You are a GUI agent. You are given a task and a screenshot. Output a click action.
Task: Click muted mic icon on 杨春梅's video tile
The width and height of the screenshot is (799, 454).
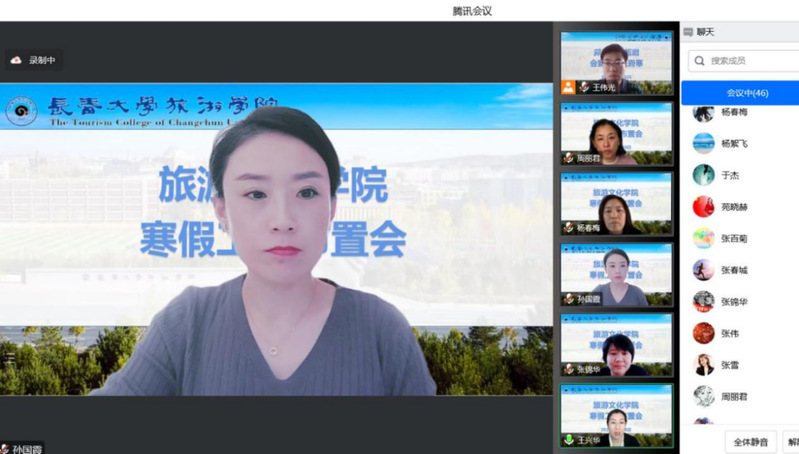[568, 228]
